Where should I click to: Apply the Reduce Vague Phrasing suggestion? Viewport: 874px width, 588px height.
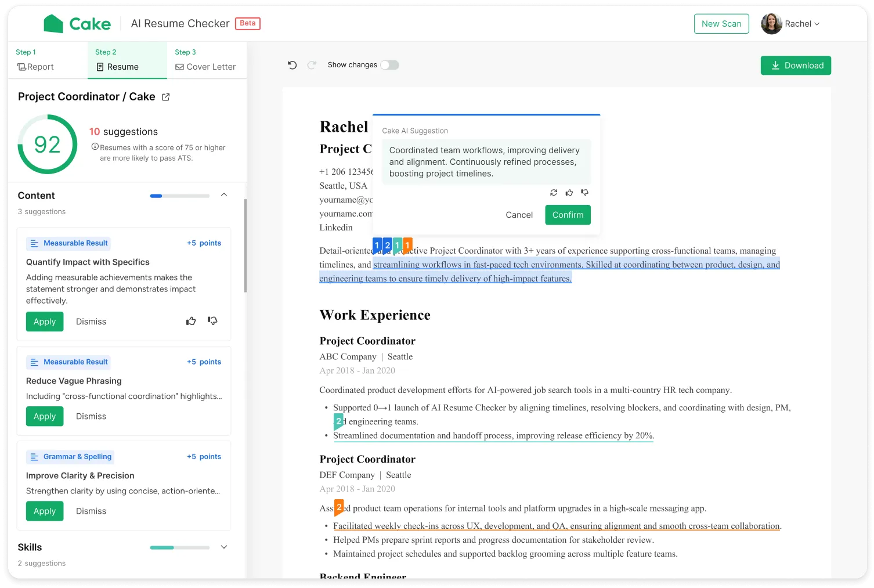pyautogui.click(x=45, y=416)
